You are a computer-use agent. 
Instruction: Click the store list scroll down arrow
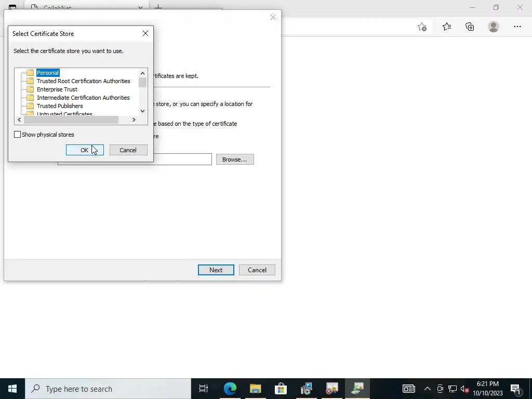(x=142, y=111)
